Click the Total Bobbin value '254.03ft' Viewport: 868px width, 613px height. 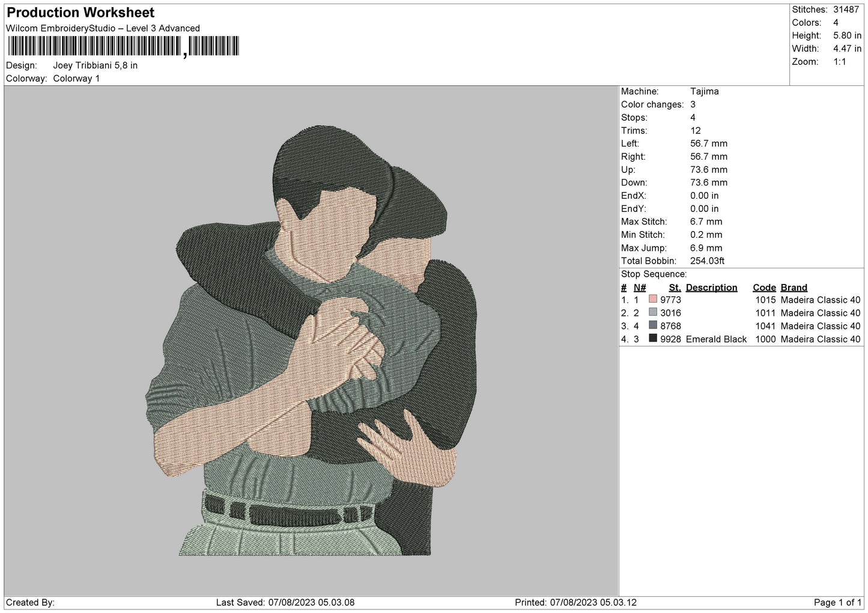(708, 261)
